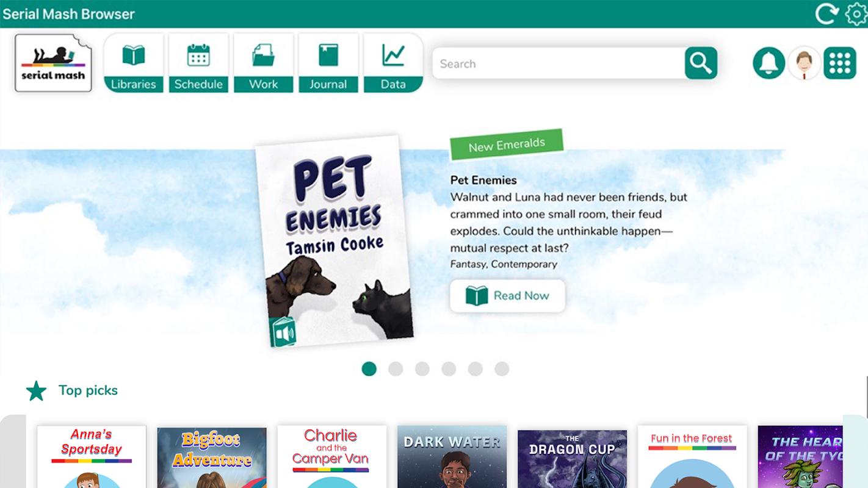Viewport: 868px width, 488px height.
Task: Click the New Emeralds label
Action: click(x=507, y=145)
